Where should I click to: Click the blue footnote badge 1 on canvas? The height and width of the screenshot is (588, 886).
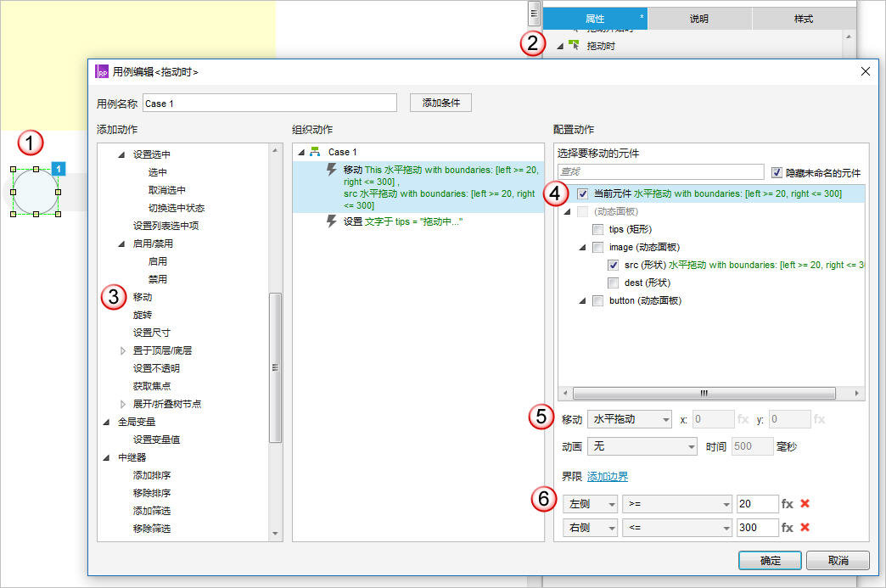pos(59,168)
